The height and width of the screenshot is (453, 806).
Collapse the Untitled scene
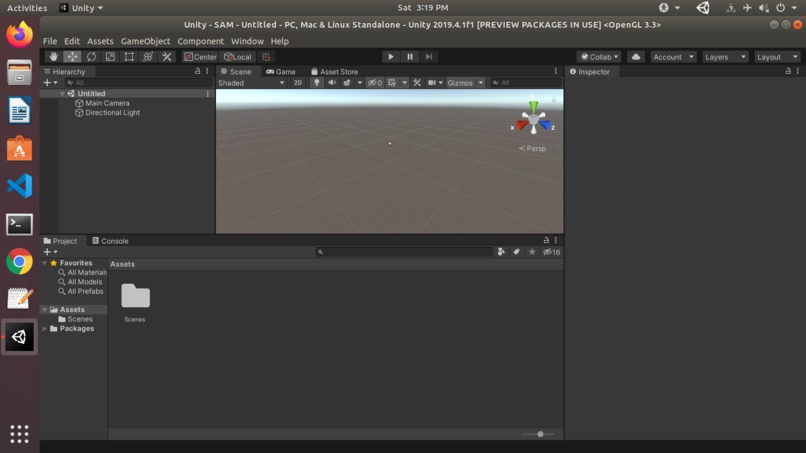tap(62, 94)
